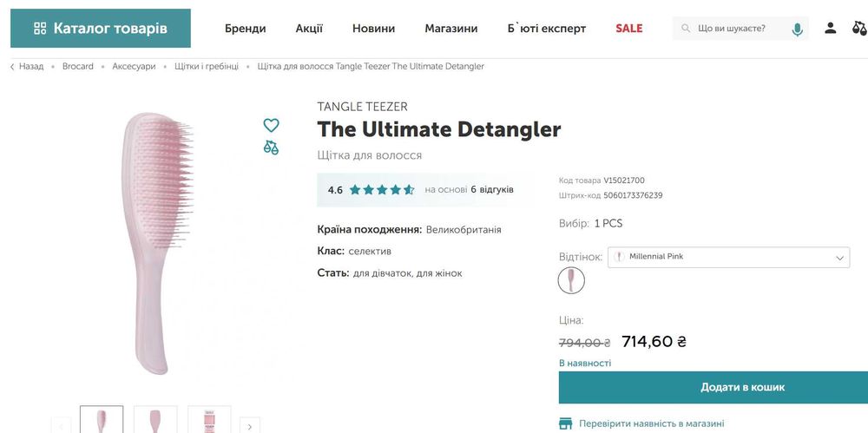Open the SALE menu section
Screen dimensions: 868x433
tap(629, 29)
